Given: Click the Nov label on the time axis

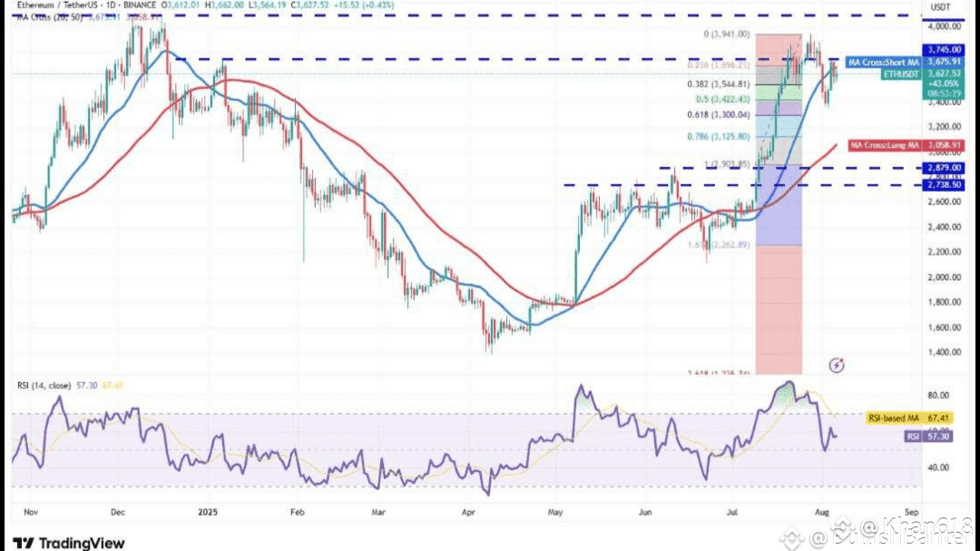Looking at the screenshot, I should click(31, 512).
